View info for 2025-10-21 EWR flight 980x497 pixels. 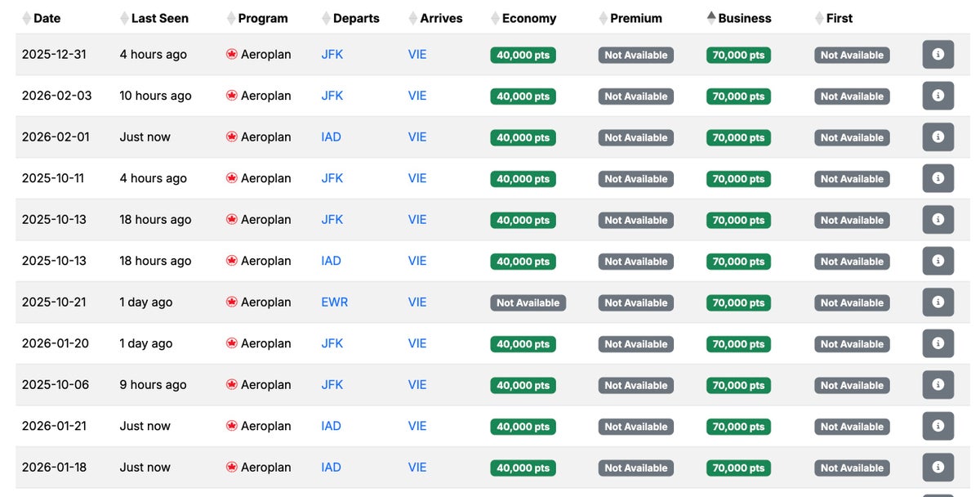click(x=938, y=302)
